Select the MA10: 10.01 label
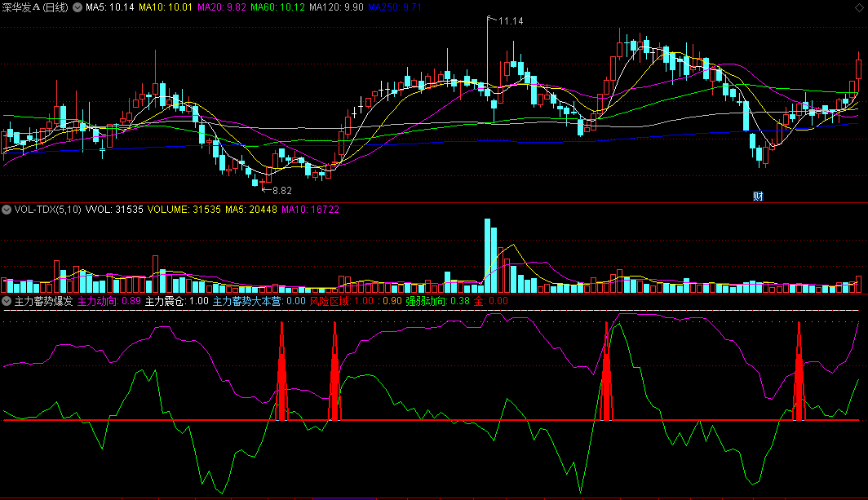The height and width of the screenshot is (500, 868). click(166, 7)
